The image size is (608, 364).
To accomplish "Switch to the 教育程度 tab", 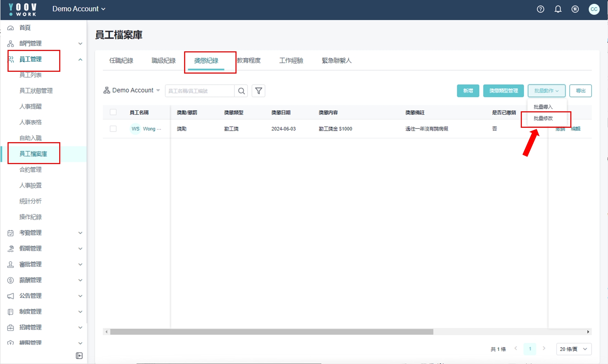I will click(249, 61).
